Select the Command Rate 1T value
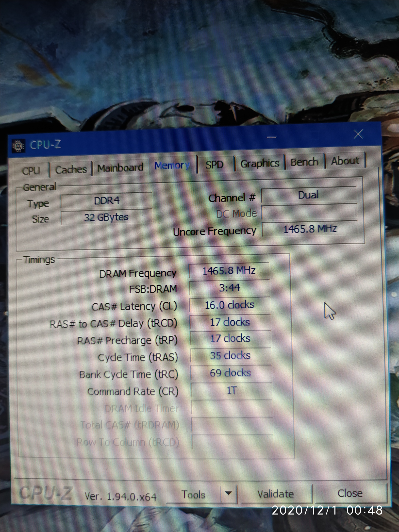399x532 pixels. pyautogui.click(x=231, y=390)
